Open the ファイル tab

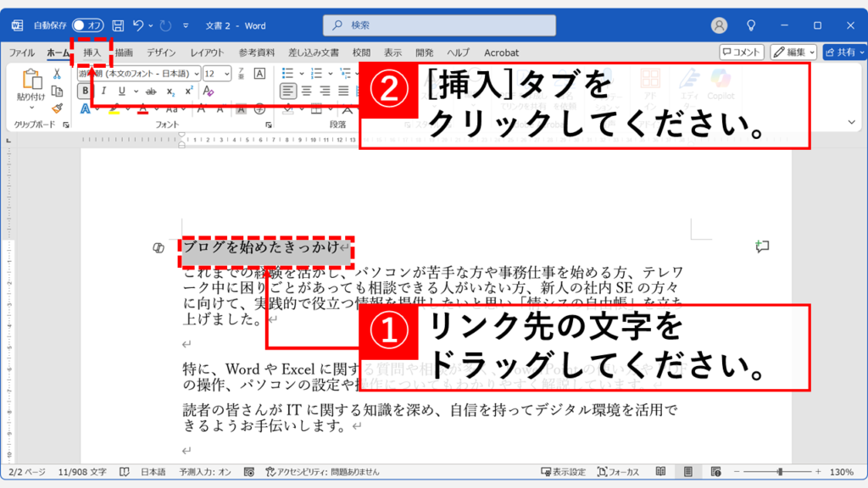(22, 53)
